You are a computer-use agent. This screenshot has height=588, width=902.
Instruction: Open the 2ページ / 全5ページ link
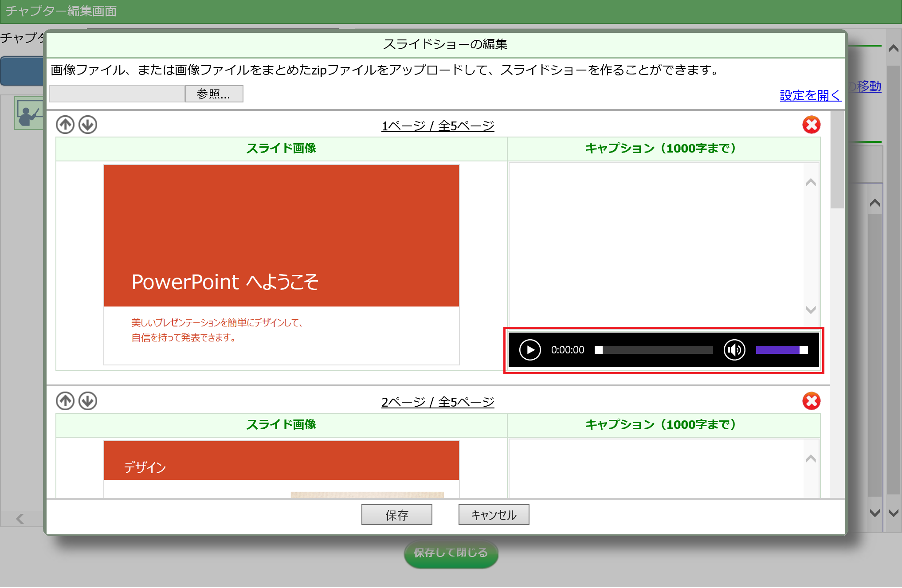(438, 402)
